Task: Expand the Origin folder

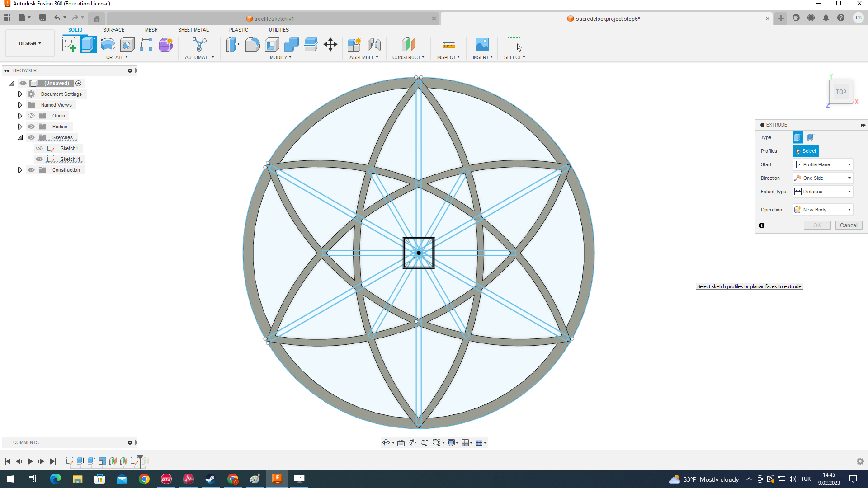Action: coord(20,116)
